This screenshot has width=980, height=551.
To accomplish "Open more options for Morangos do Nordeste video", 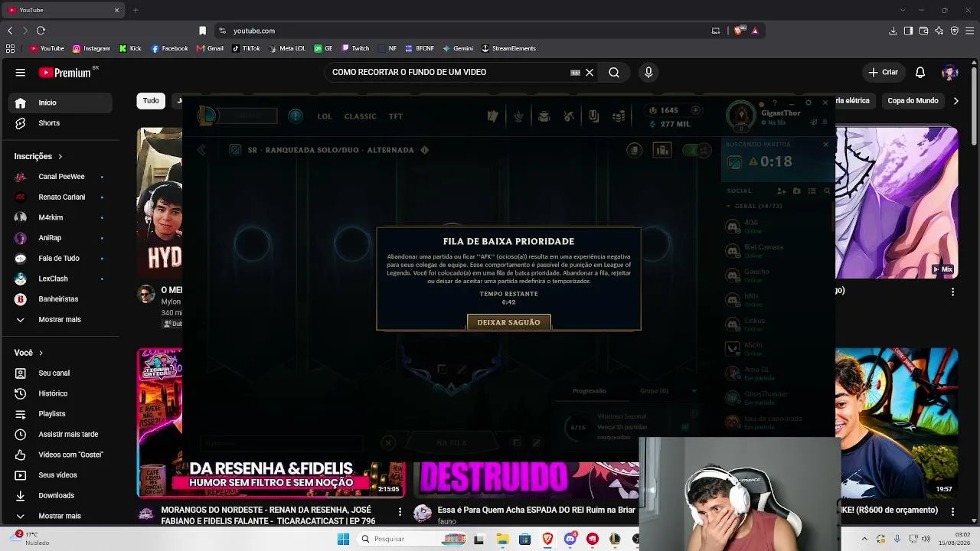I will pyautogui.click(x=400, y=511).
